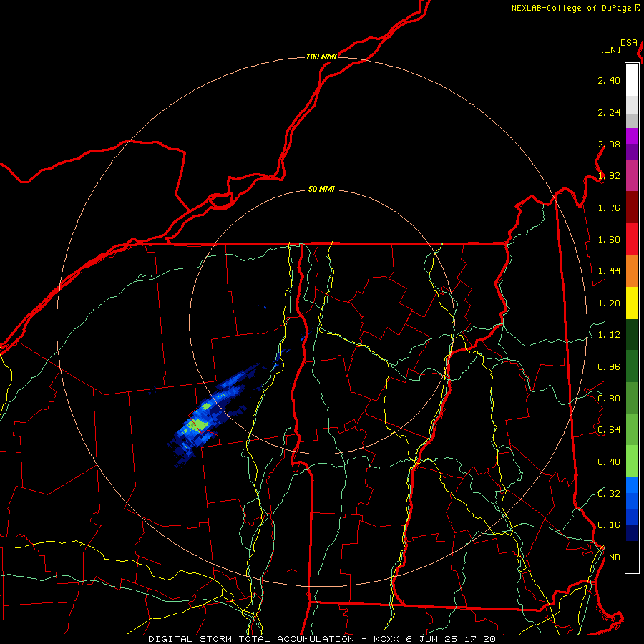Pick the white swatch in the color scale
The width and height of the screenshot is (644, 644).
[632, 80]
